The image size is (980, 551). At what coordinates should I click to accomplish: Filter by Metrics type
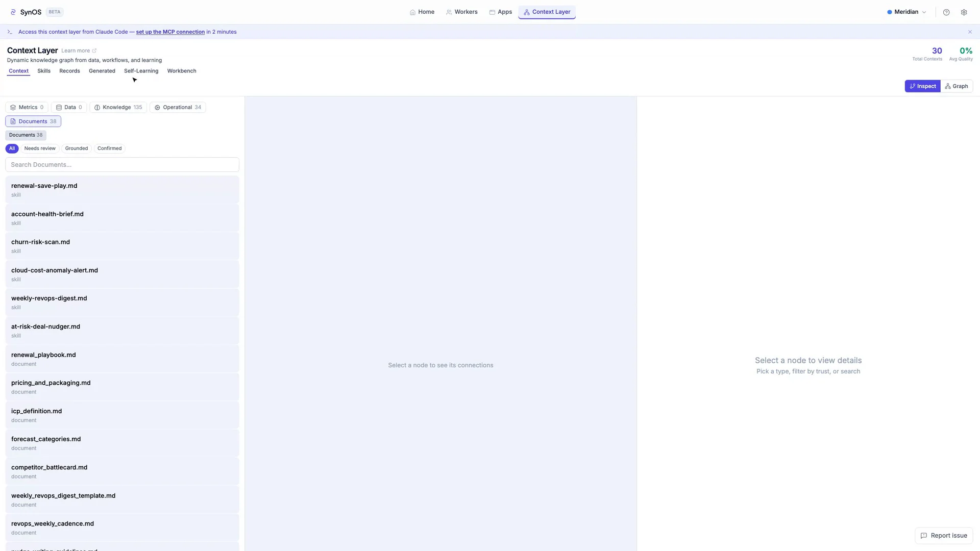(27, 107)
